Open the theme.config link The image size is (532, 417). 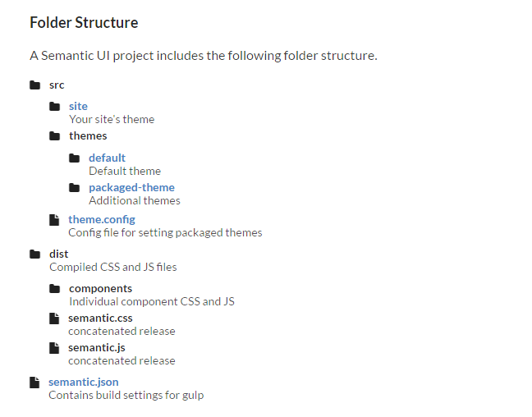[102, 219]
